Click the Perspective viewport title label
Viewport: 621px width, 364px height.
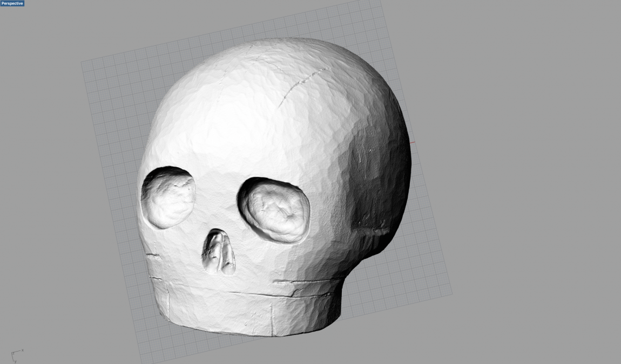pyautogui.click(x=12, y=3)
